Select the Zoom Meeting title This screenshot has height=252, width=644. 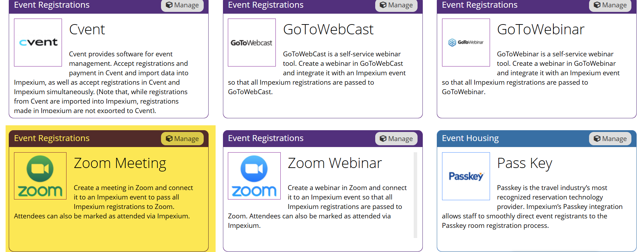click(120, 163)
